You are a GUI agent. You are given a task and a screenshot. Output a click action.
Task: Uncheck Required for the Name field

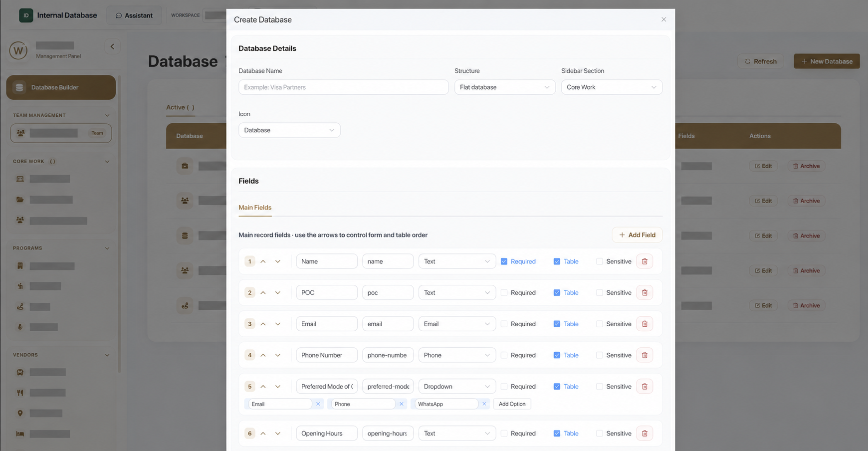pyautogui.click(x=504, y=261)
